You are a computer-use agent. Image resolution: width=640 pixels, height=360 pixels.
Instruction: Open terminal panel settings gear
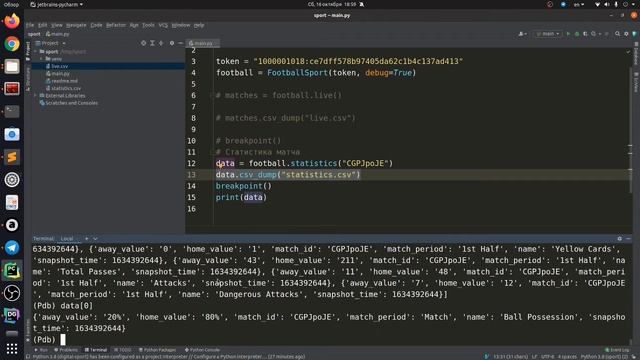(x=620, y=238)
